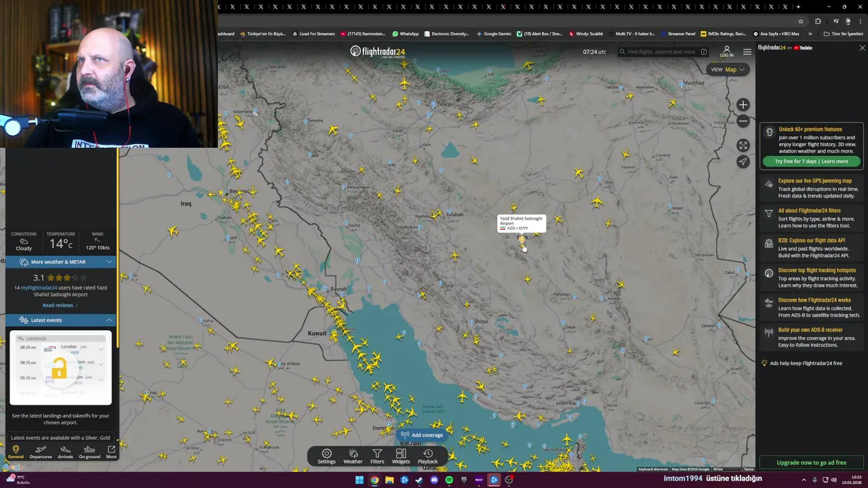Open a new browser tab with plus
868x488 pixels.
(x=798, y=7)
